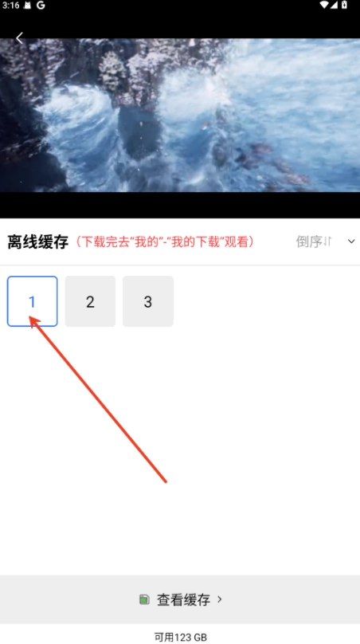Select episode 1 for offline caching
The height and width of the screenshot is (644, 360).
pyautogui.click(x=33, y=301)
